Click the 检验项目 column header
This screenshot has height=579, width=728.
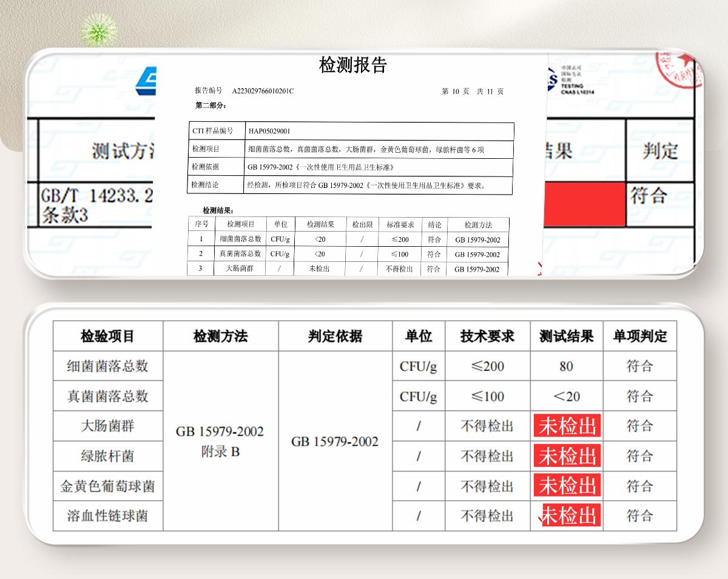tap(107, 336)
